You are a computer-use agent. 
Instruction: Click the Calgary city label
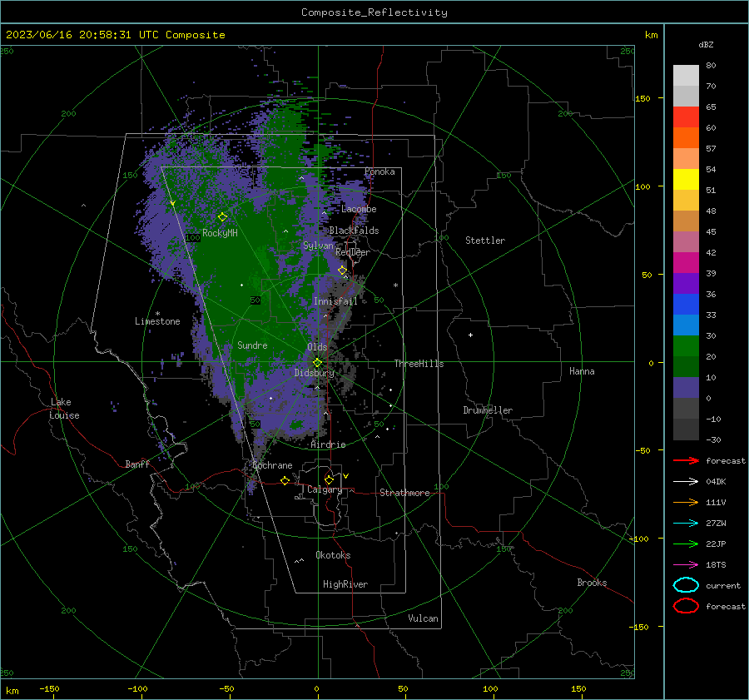click(325, 489)
